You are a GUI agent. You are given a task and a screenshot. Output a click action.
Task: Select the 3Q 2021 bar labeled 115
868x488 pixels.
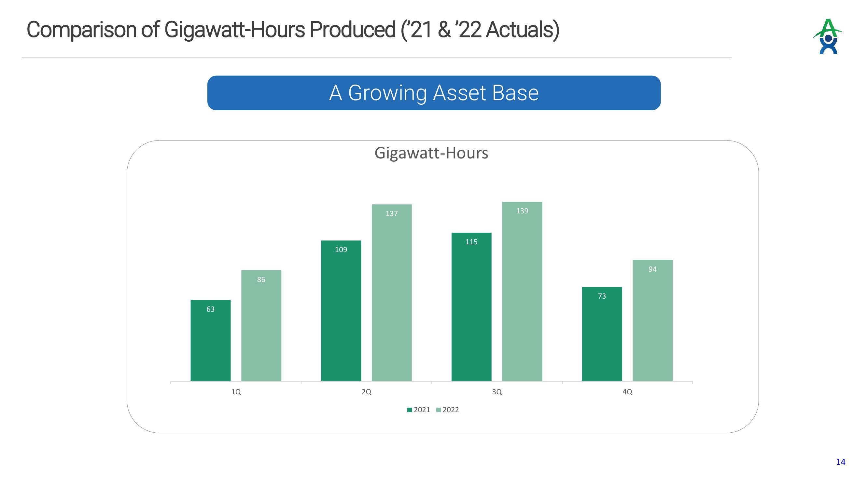(x=471, y=307)
